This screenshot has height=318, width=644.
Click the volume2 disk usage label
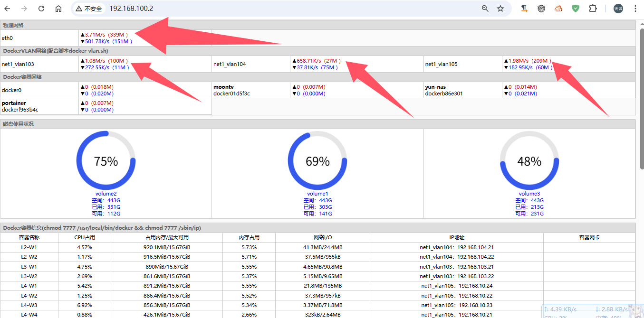tap(106, 194)
